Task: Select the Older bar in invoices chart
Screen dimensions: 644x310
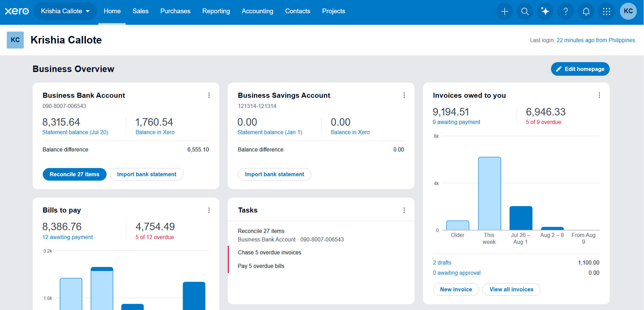Action: pyautogui.click(x=458, y=226)
